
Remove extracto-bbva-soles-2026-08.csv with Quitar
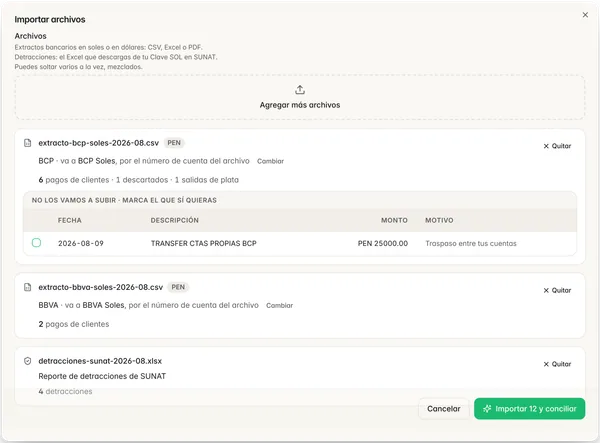coord(557,290)
